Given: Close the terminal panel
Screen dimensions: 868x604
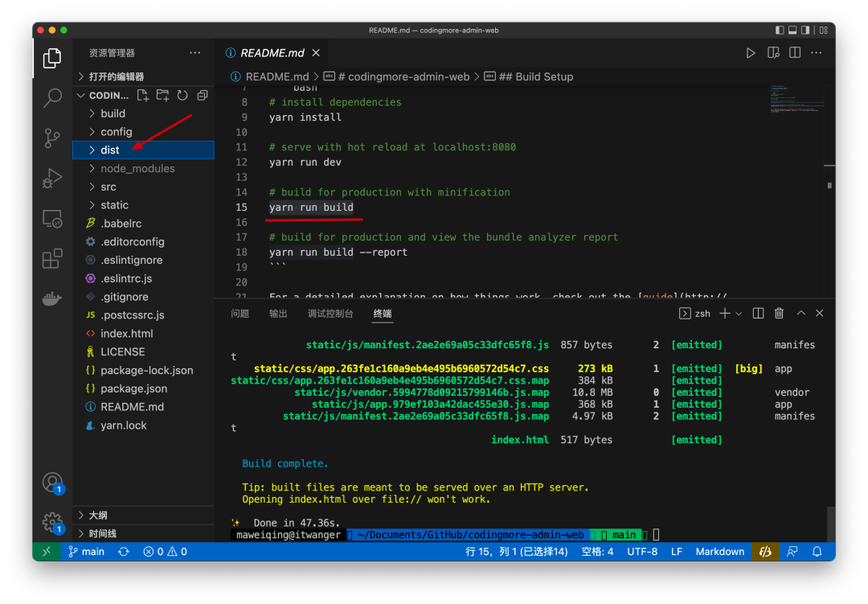Looking at the screenshot, I should [820, 314].
